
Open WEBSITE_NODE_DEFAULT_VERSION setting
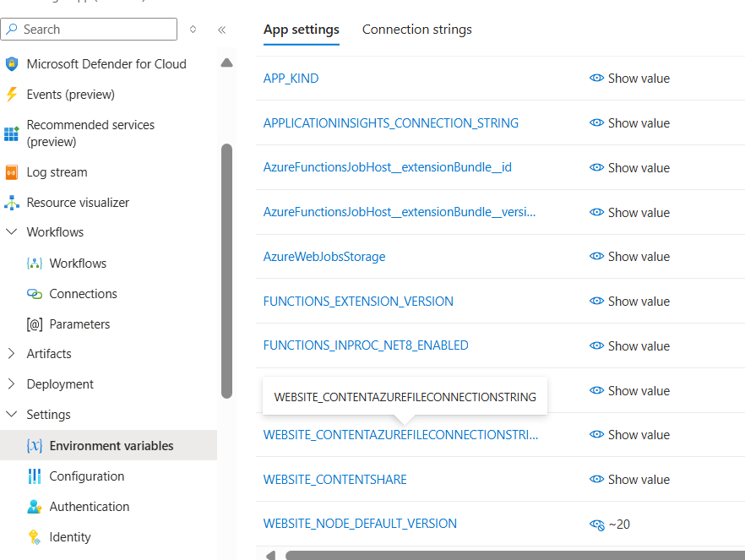[x=360, y=524]
